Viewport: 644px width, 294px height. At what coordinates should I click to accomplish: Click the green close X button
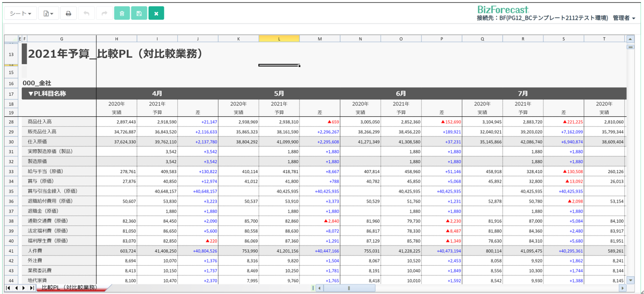pyautogui.click(x=156, y=13)
